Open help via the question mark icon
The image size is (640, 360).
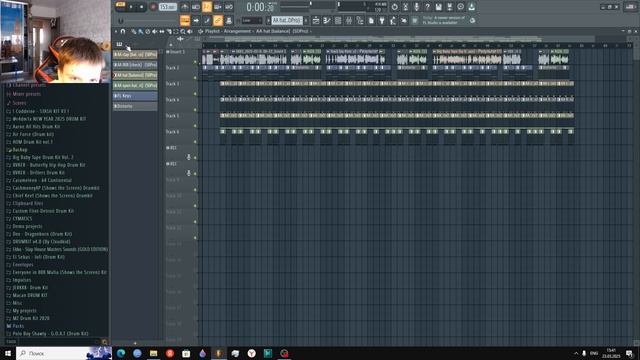point(427,7)
